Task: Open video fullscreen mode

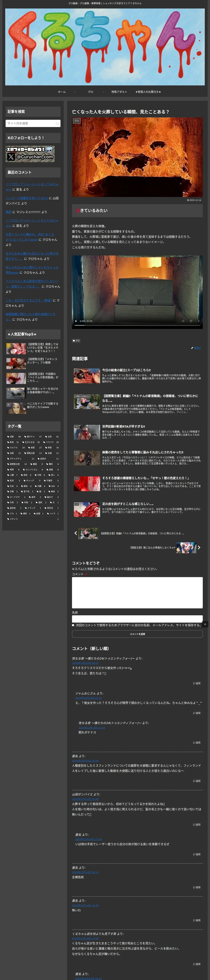Action: tap(191, 321)
